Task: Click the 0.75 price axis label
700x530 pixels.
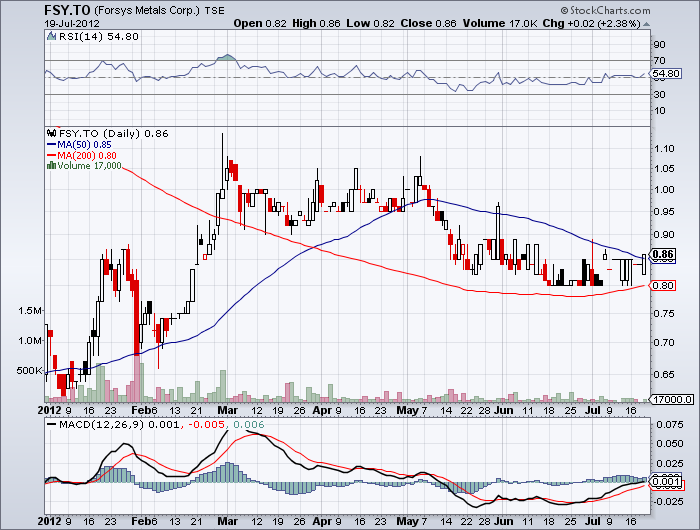Action: [664, 313]
